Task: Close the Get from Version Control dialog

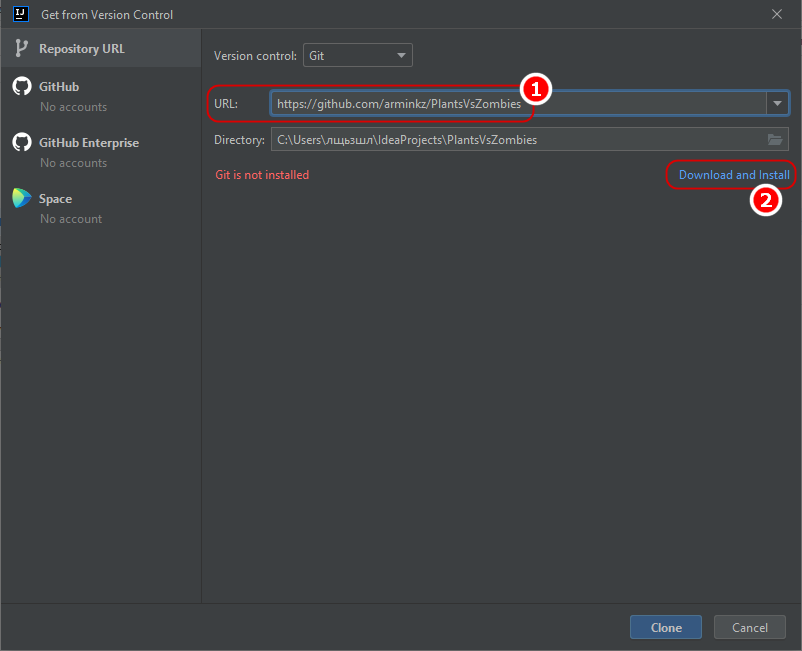Action: pos(777,14)
